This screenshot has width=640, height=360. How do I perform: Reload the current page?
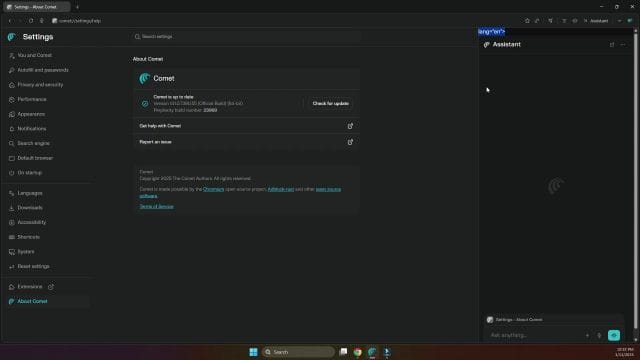click(x=31, y=21)
